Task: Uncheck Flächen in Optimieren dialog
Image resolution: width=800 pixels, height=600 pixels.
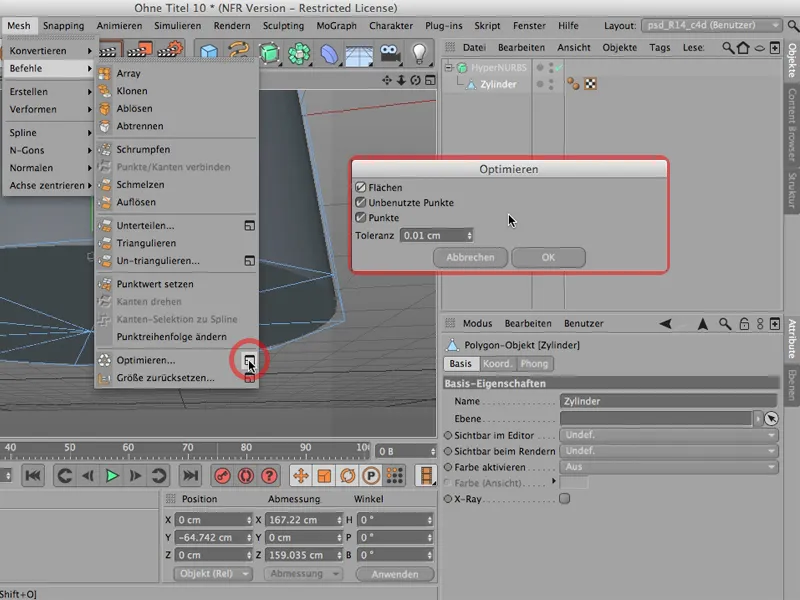Action: pyautogui.click(x=361, y=187)
